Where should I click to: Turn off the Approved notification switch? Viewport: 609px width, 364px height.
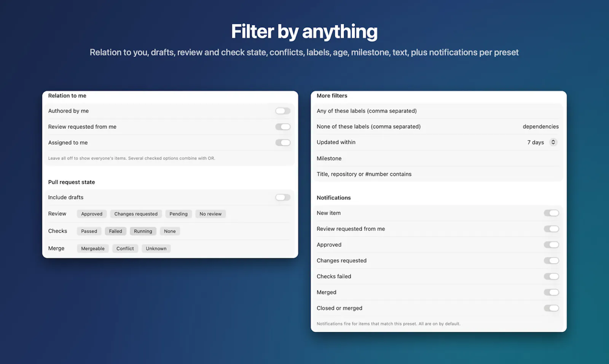pyautogui.click(x=551, y=245)
